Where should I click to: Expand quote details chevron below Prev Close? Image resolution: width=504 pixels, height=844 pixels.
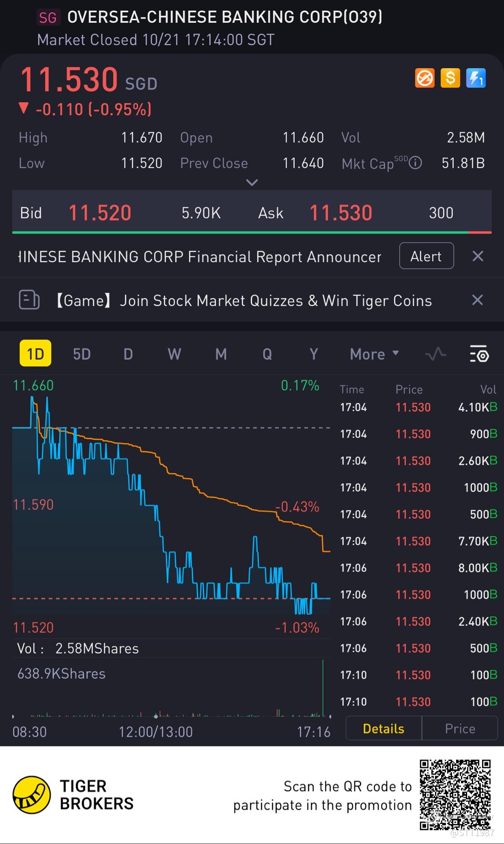252,182
